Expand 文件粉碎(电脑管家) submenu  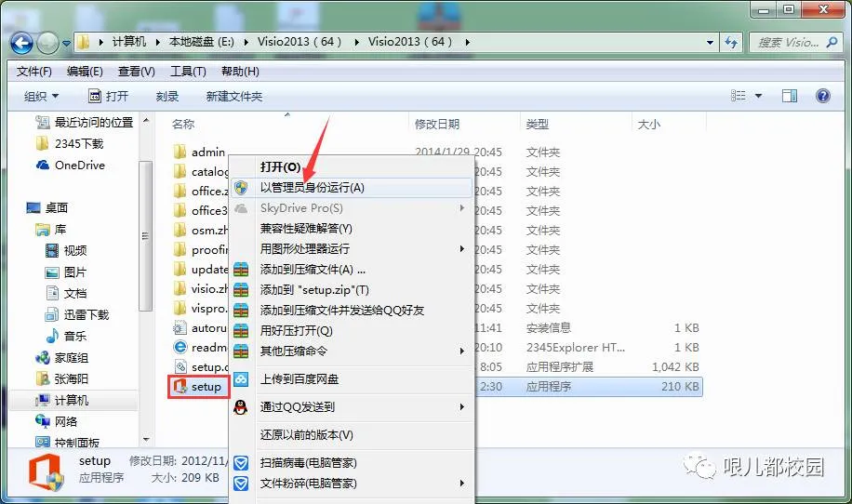(x=352, y=484)
